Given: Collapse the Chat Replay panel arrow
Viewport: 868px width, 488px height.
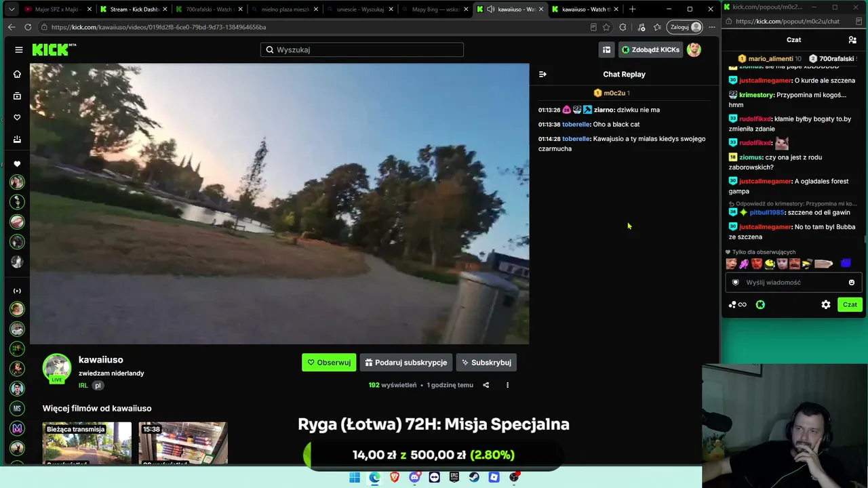Looking at the screenshot, I should 542,74.
